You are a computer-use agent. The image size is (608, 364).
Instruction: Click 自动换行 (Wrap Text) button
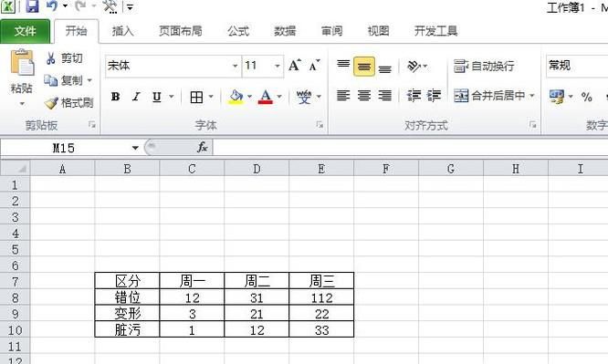485,66
